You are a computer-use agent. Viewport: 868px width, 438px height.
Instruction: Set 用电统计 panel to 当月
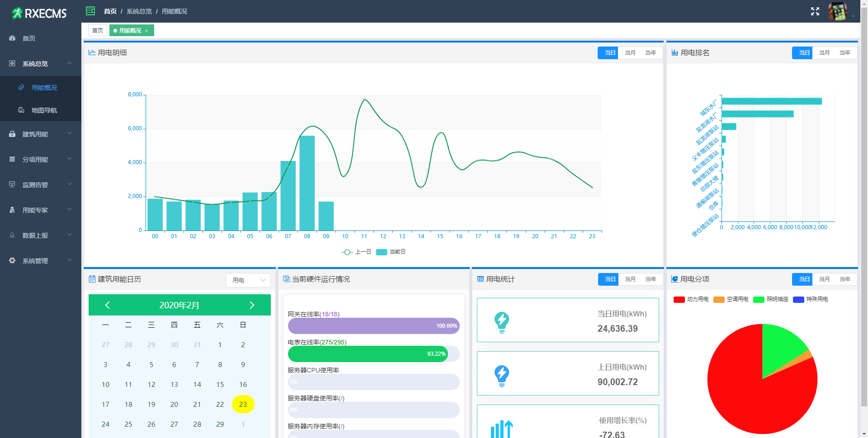click(x=630, y=279)
